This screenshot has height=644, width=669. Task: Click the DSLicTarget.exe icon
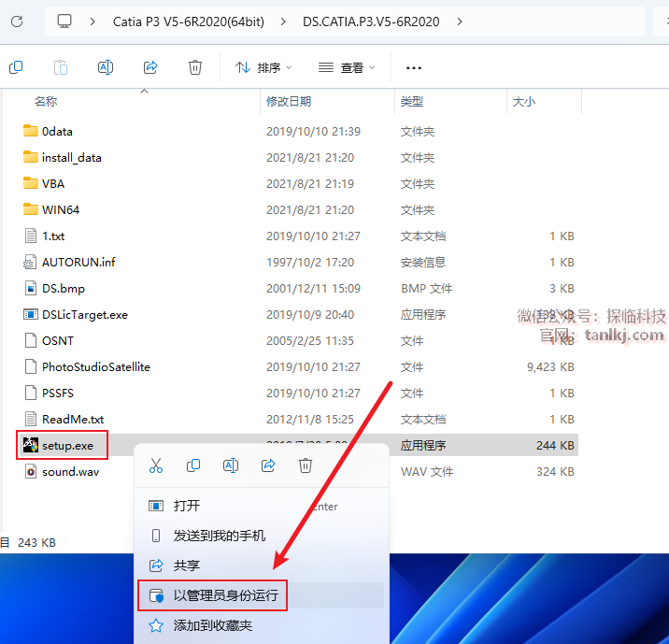coord(30,315)
